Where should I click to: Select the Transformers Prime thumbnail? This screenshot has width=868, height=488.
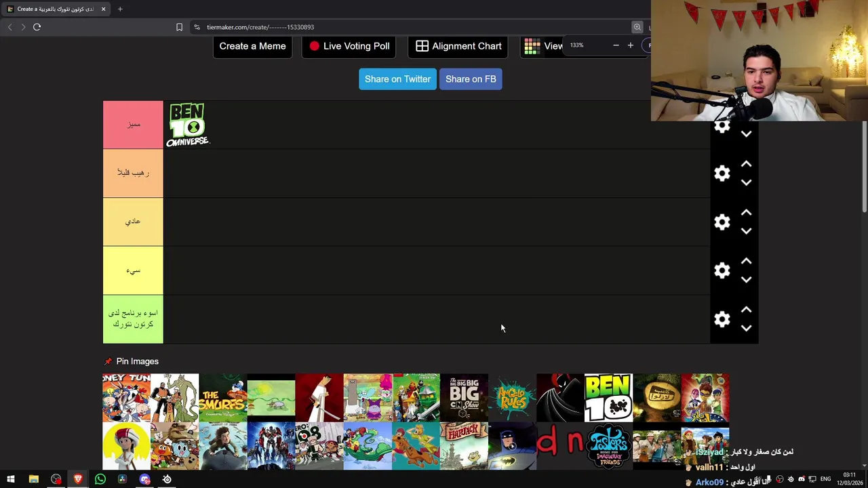click(x=271, y=446)
